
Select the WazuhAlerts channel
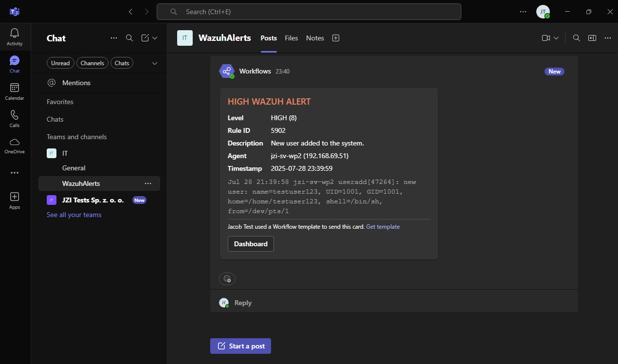pos(99,183)
